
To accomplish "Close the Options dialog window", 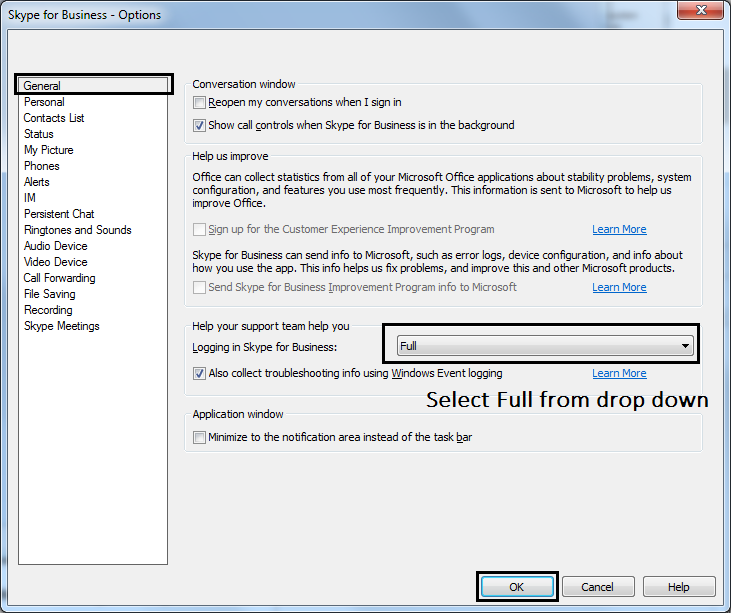I will pyautogui.click(x=701, y=10).
